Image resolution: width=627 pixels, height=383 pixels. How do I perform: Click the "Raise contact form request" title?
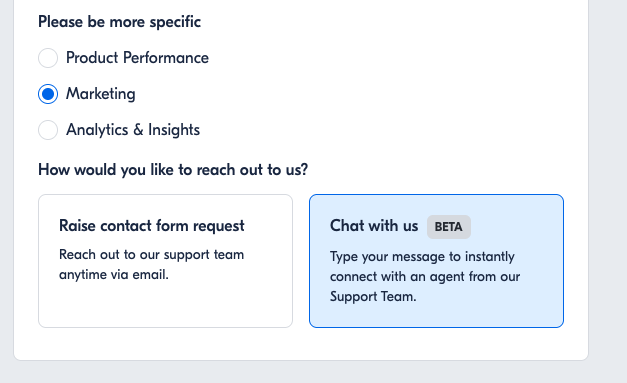point(152,226)
